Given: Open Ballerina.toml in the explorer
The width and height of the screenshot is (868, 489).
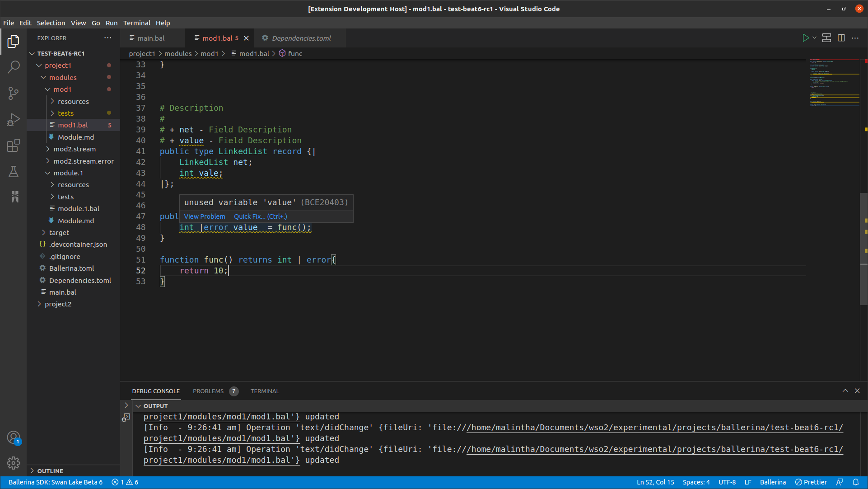Looking at the screenshot, I should (71, 268).
